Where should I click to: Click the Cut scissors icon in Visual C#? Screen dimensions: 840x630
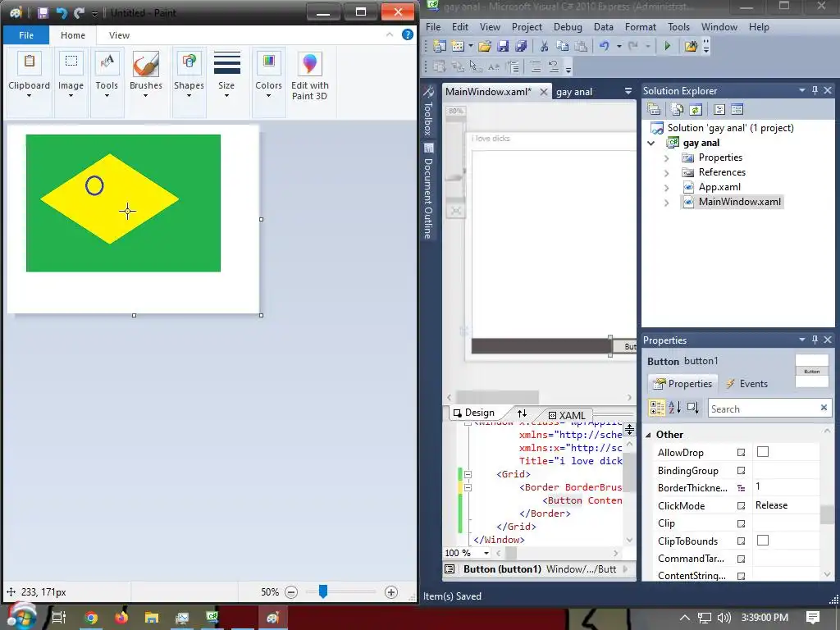coord(544,46)
